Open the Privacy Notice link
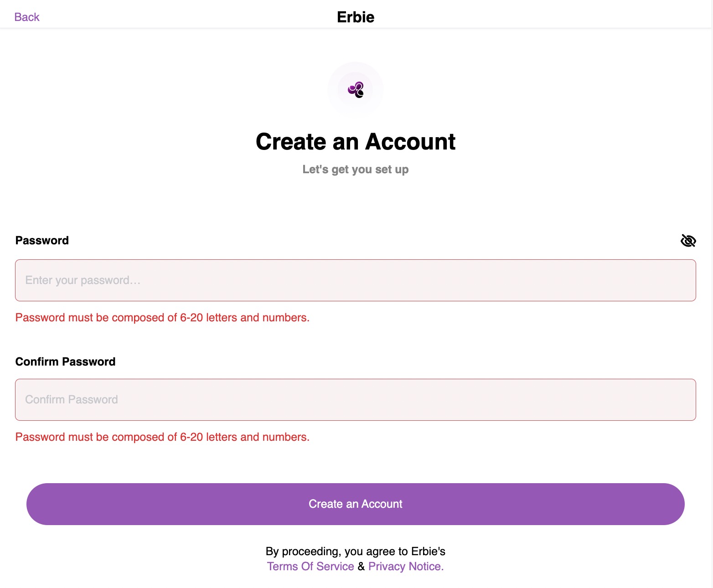This screenshot has height=588, width=713. coord(406,567)
